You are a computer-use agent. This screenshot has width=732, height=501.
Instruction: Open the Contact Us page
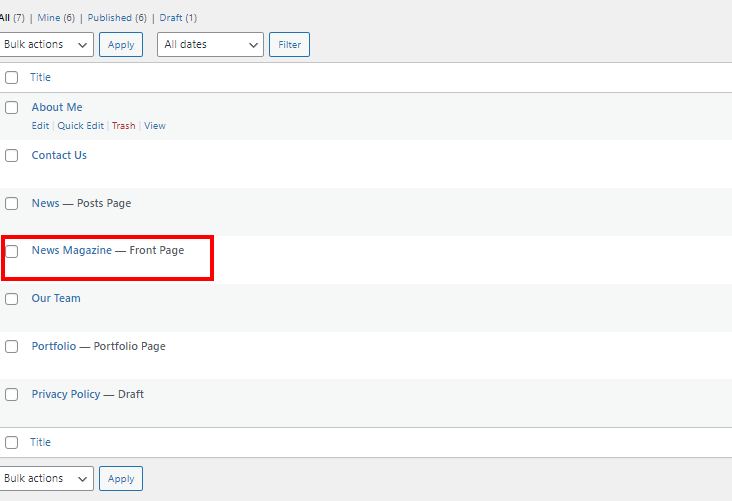coord(59,155)
